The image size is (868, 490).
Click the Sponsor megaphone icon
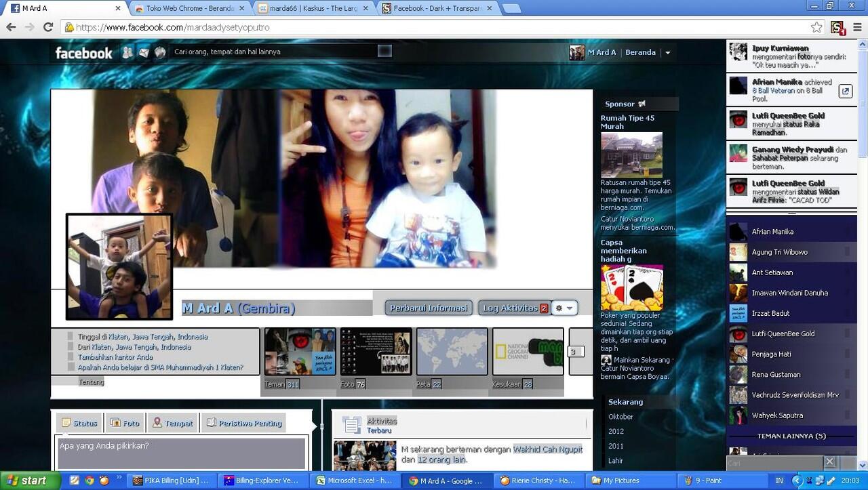click(x=642, y=104)
